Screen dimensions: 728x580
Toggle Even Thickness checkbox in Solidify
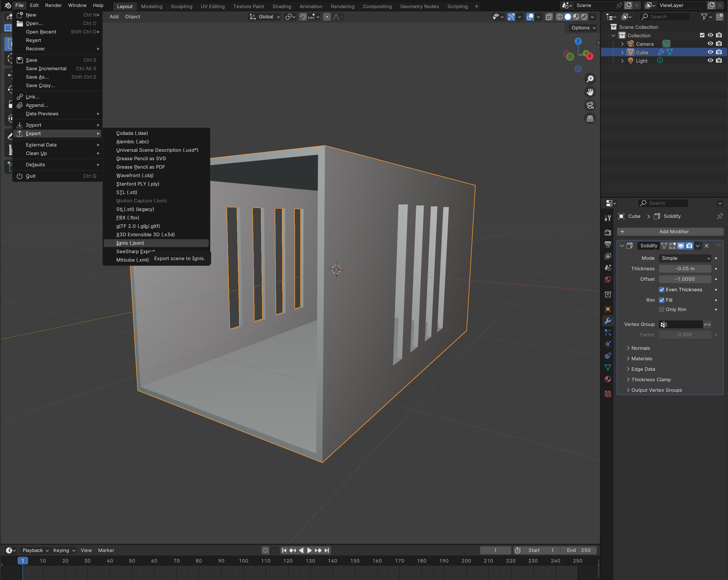coord(662,289)
